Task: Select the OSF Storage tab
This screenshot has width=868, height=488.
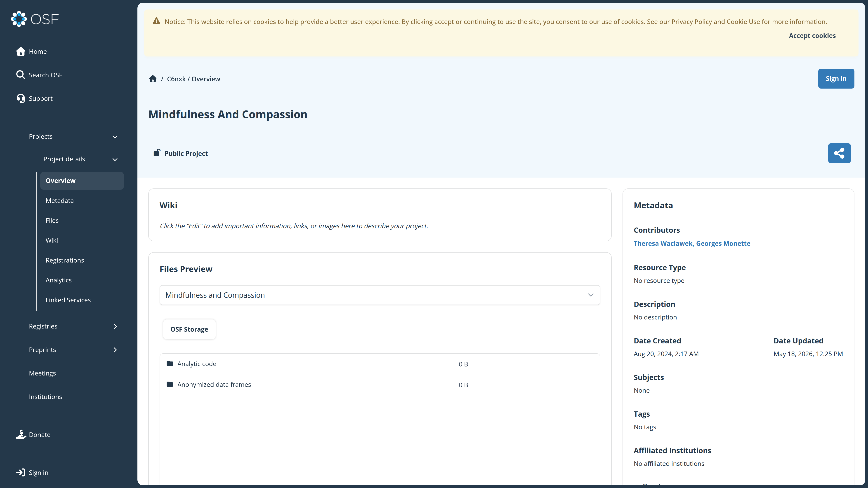Action: pyautogui.click(x=189, y=329)
